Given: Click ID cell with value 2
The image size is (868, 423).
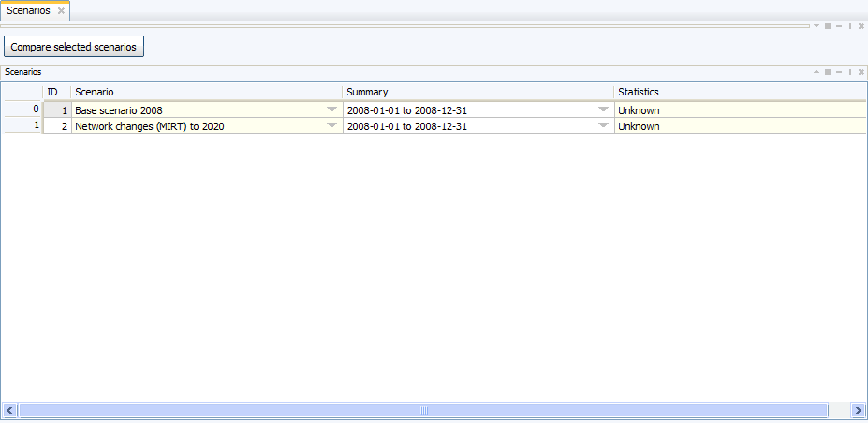Looking at the screenshot, I should [57, 126].
